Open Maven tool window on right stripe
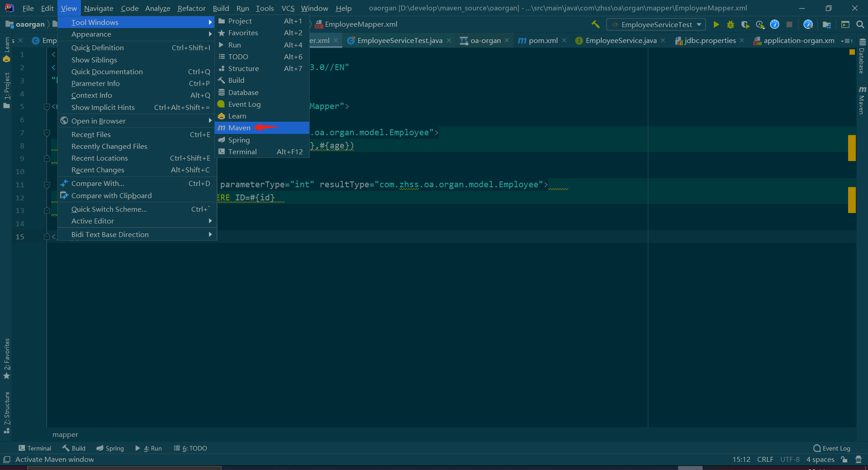Screen dimensions: 868x470 [862, 100]
